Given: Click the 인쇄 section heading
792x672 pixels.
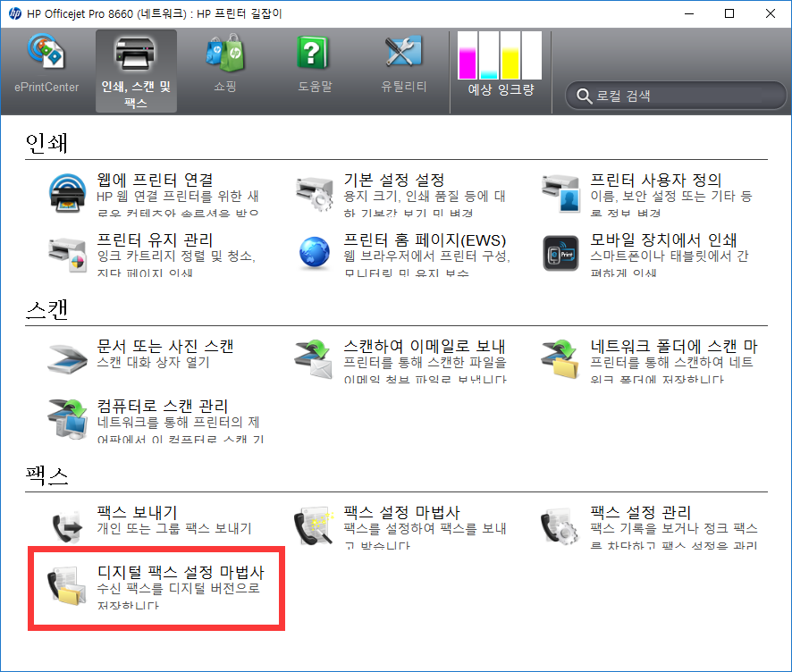Looking at the screenshot, I should 46,143.
